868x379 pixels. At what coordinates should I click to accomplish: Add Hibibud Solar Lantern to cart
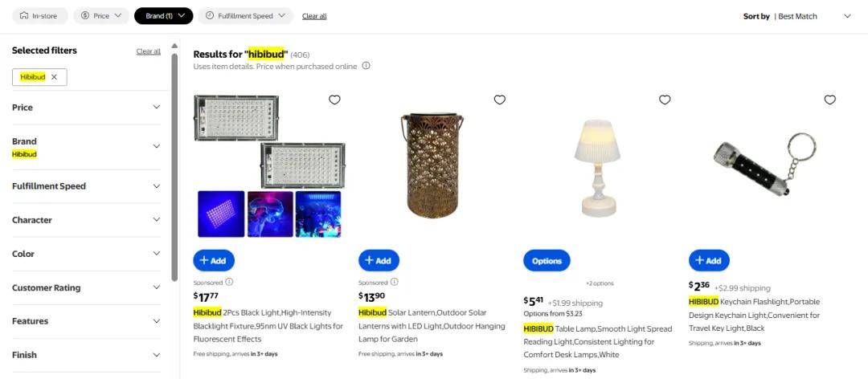379,260
